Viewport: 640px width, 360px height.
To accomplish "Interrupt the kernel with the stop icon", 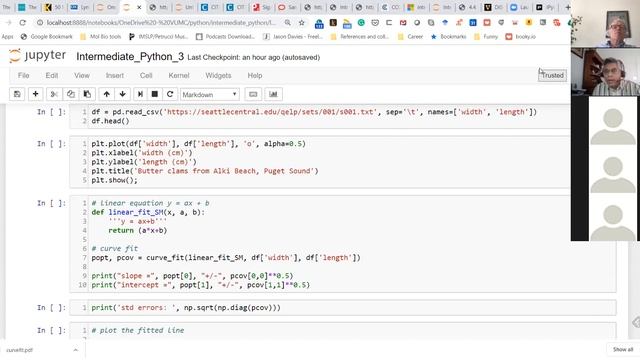I will coord(155,94).
